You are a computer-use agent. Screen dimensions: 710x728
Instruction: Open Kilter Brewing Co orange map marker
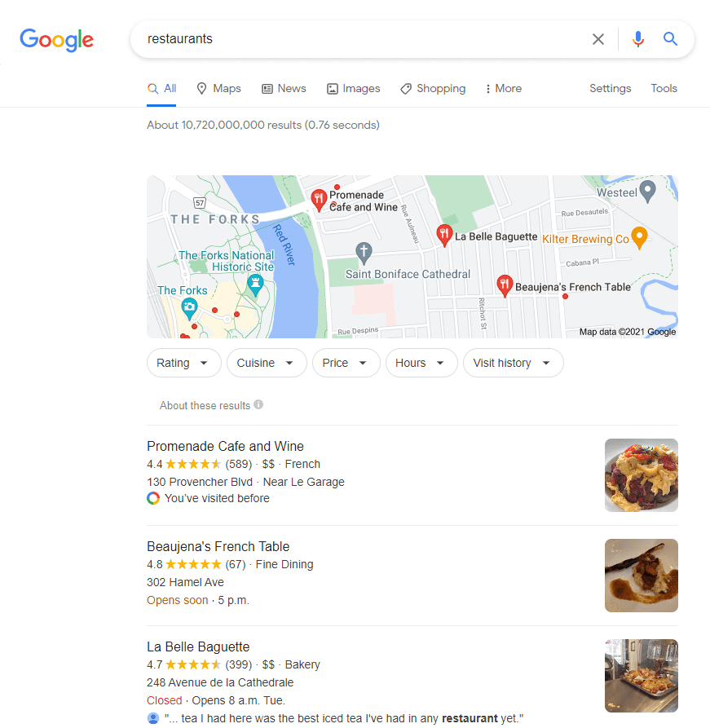pos(639,238)
